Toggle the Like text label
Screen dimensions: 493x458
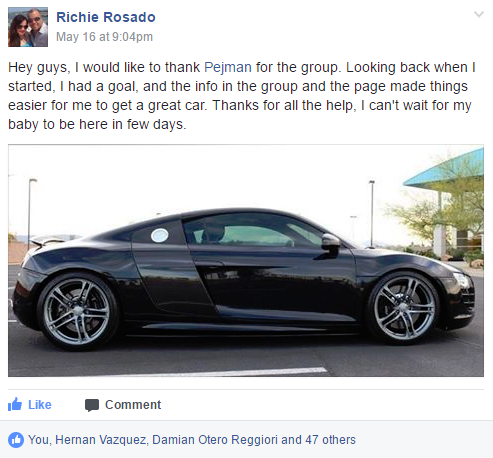pos(40,405)
